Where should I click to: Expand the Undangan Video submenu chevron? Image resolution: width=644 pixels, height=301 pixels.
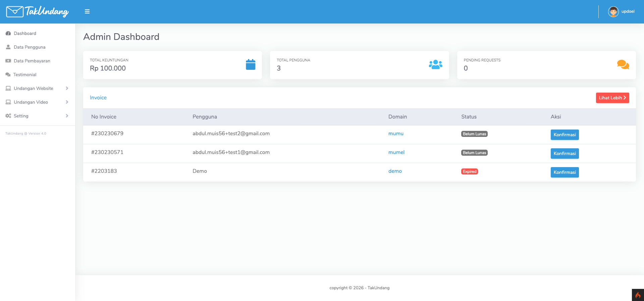tap(67, 102)
